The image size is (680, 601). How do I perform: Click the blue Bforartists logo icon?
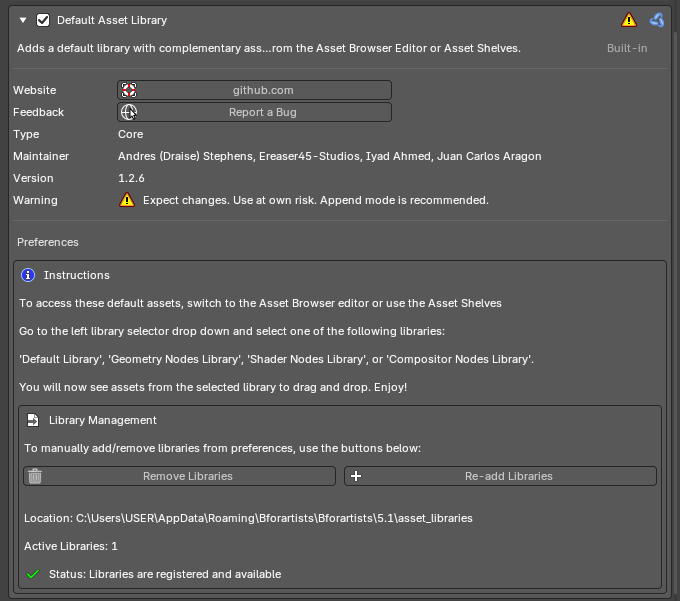[657, 20]
